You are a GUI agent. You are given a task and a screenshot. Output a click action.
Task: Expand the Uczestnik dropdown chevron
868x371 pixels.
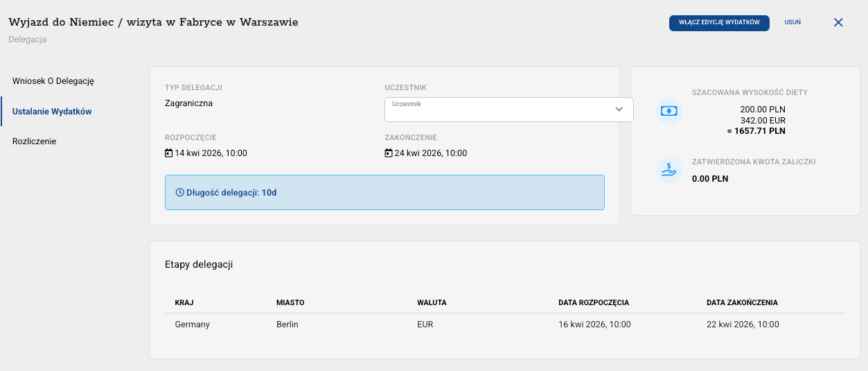click(619, 109)
